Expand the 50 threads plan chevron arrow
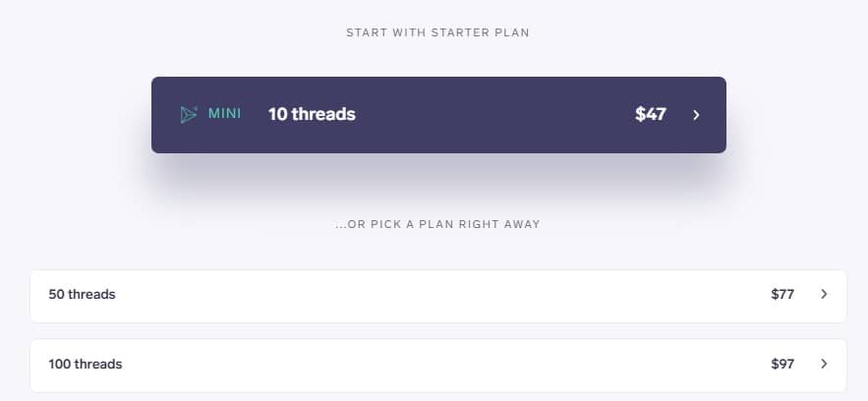 (824, 294)
